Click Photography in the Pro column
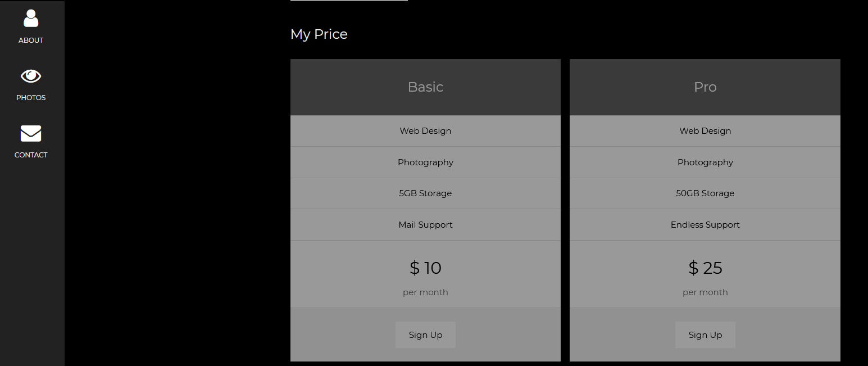This screenshot has width=868, height=366. coord(705,162)
